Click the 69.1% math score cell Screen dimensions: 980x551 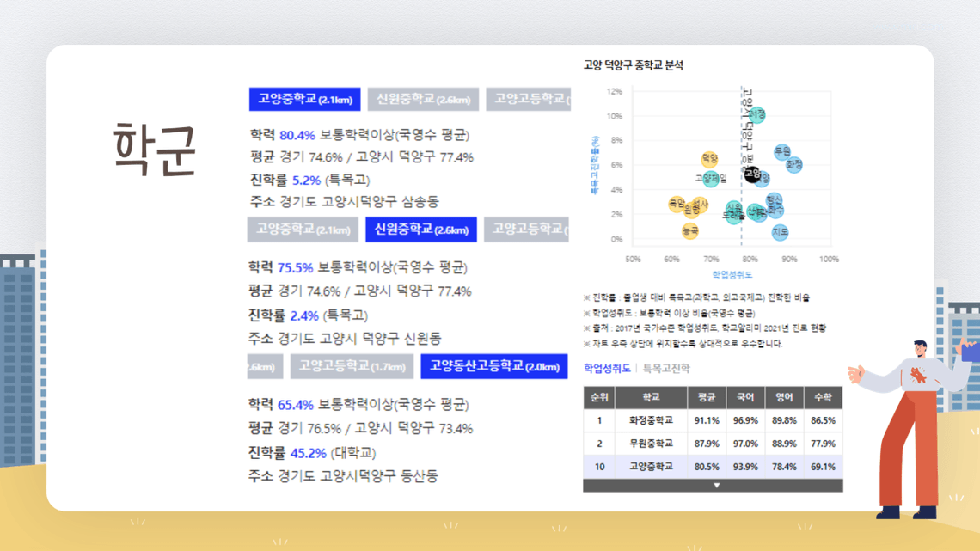pos(824,467)
